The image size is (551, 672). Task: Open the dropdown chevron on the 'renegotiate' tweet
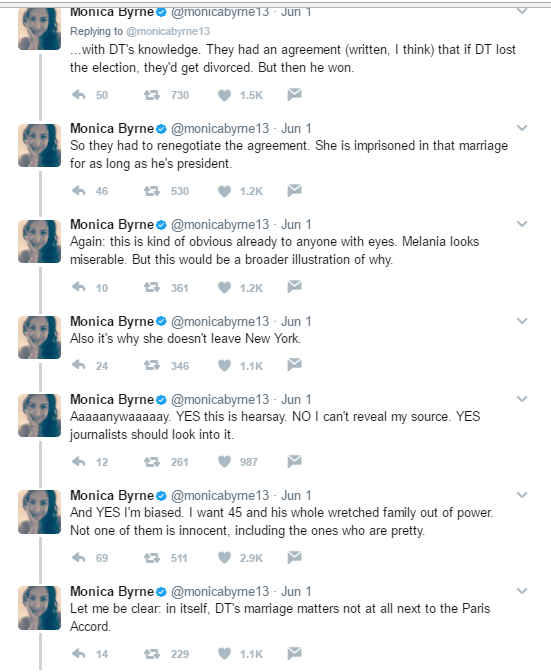(x=522, y=128)
